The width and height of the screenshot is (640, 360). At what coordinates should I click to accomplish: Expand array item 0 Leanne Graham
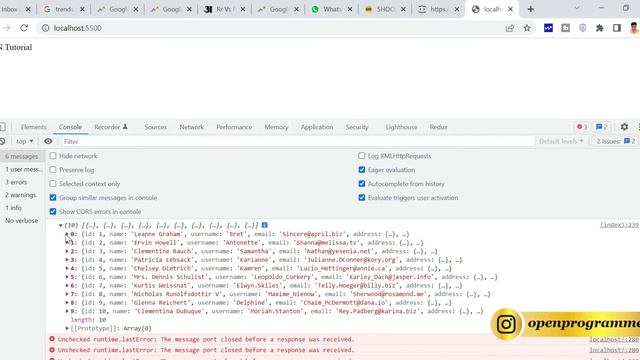pos(67,234)
